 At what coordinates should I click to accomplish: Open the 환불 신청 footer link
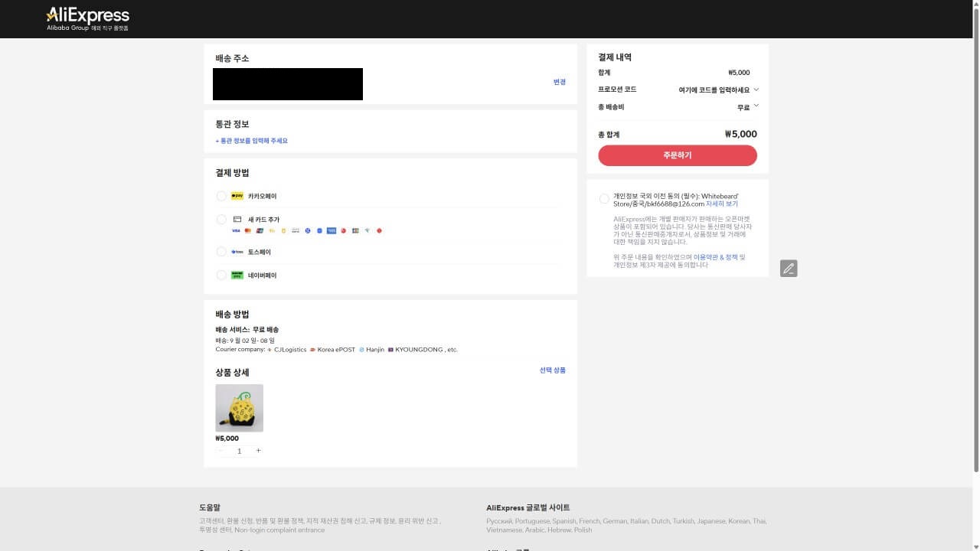(240, 521)
